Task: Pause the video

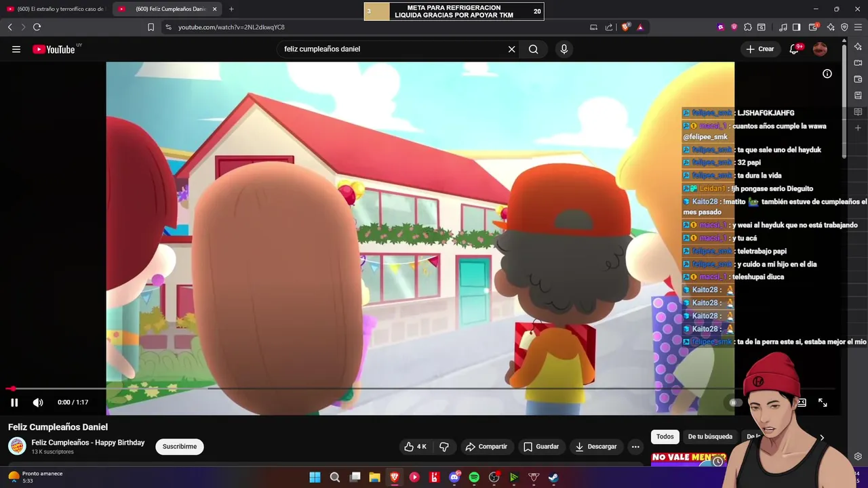Action: tap(14, 403)
